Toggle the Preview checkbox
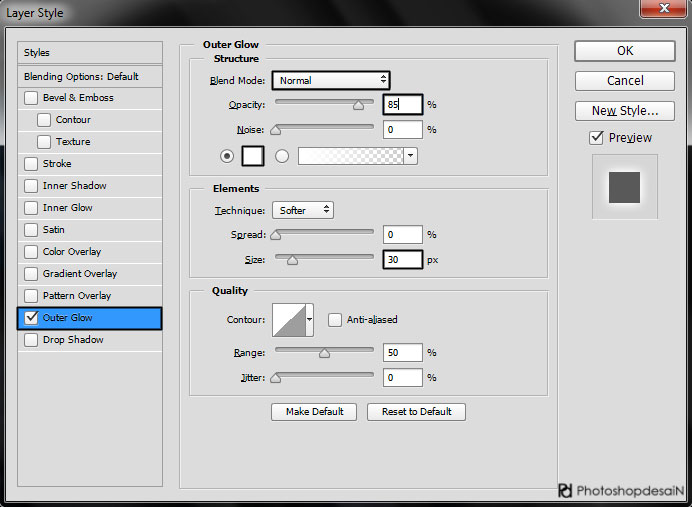692x507 pixels. [597, 138]
